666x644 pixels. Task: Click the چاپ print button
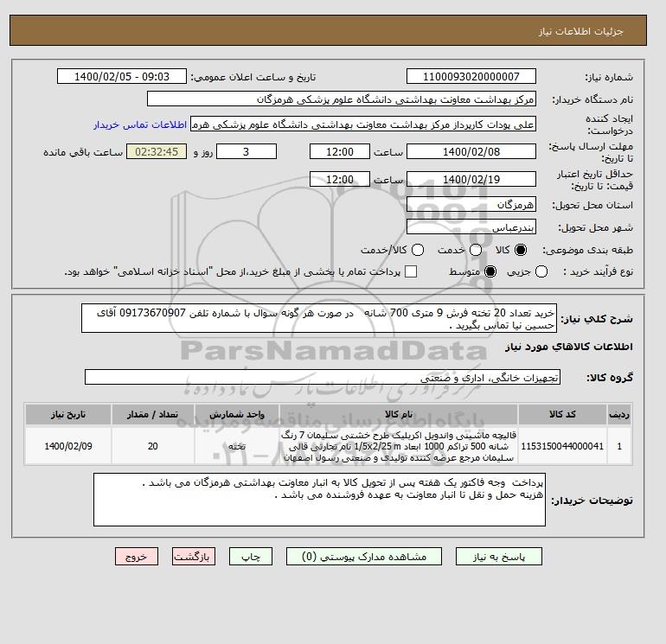coord(251,557)
